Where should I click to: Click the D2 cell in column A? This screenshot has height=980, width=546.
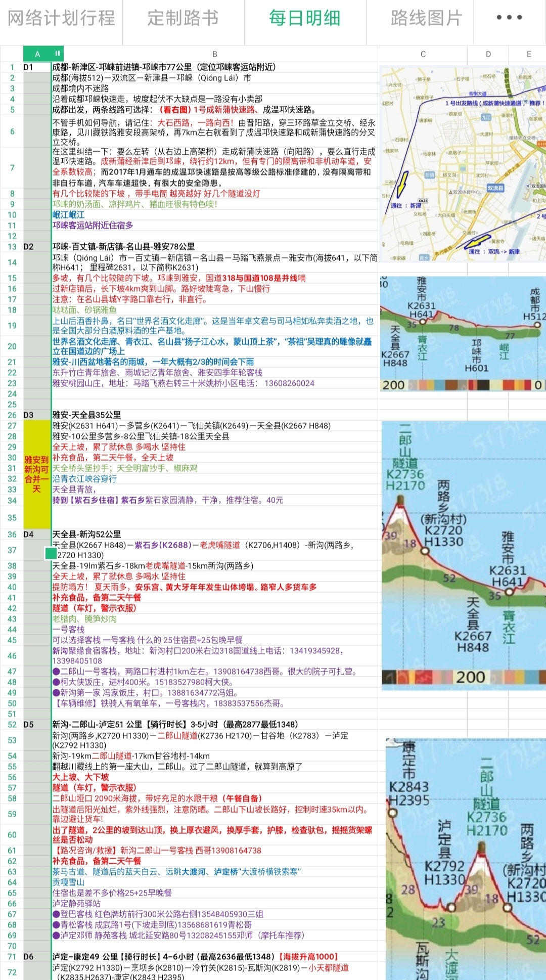[37, 247]
